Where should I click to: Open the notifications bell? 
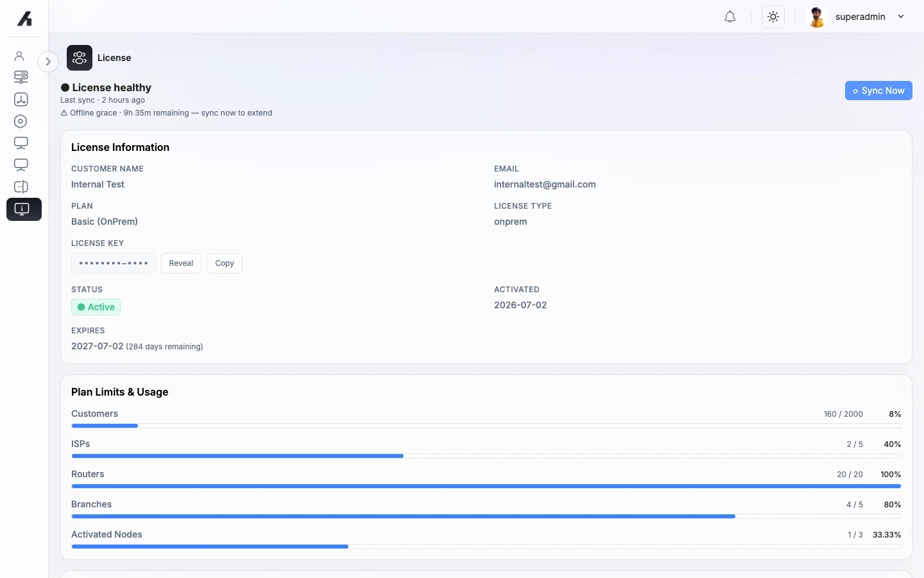pyautogui.click(x=730, y=17)
